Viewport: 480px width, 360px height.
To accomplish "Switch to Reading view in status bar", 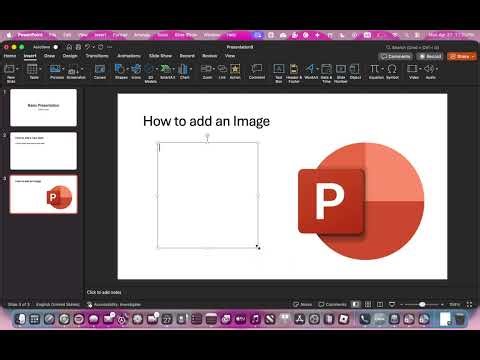I will click(x=380, y=304).
